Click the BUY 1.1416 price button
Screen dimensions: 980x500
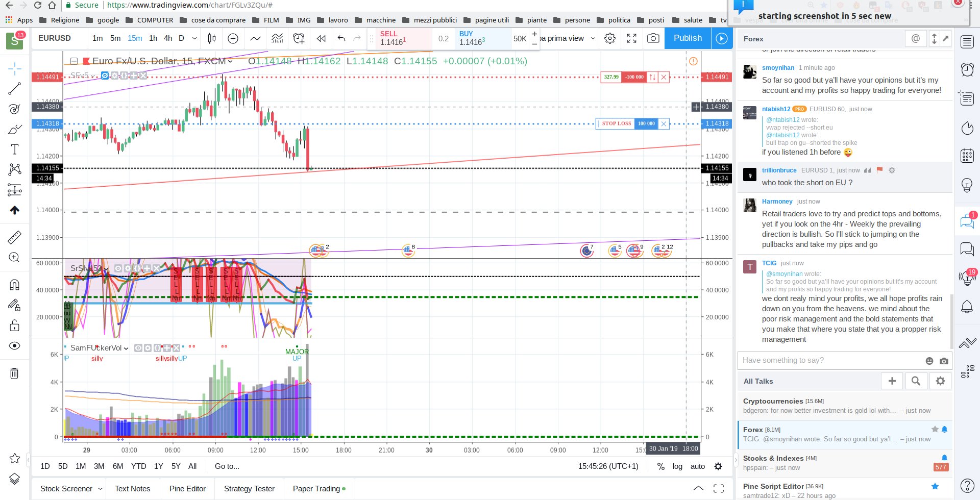pos(483,38)
